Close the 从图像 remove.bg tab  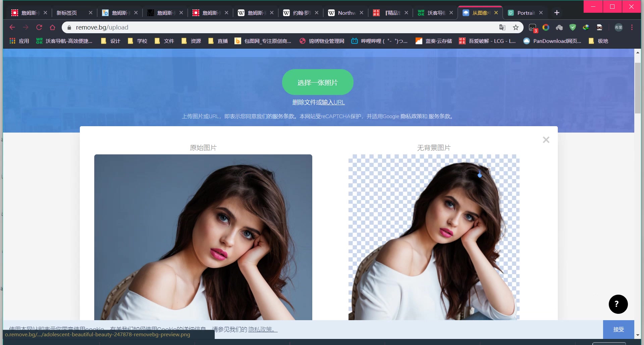pos(496,13)
